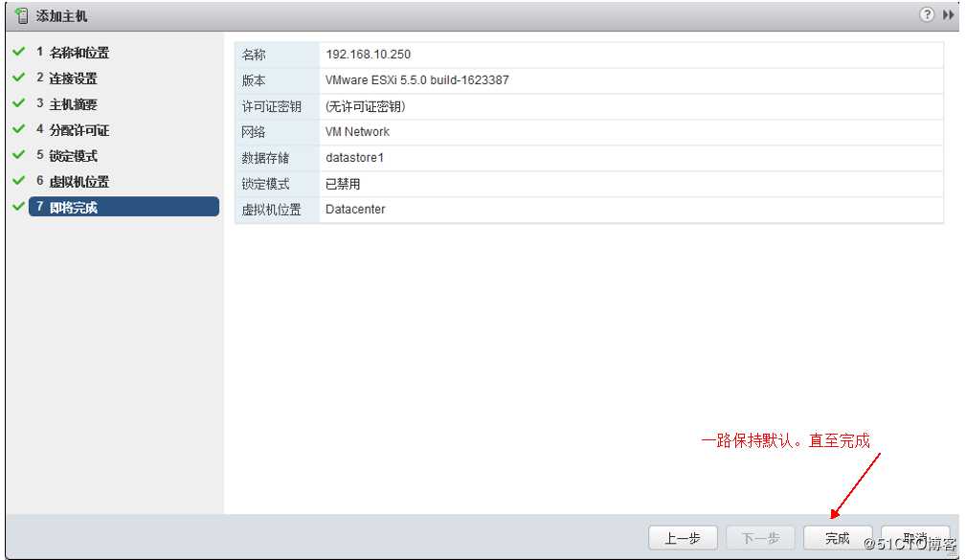Click the disabled 下一步 button
This screenshot has height=560, width=966.
tap(760, 538)
